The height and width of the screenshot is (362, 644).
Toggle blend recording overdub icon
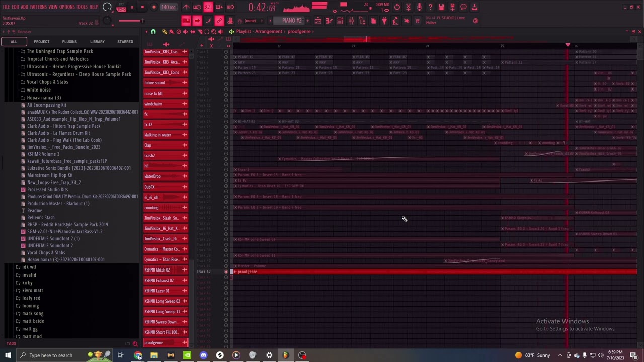[219, 7]
